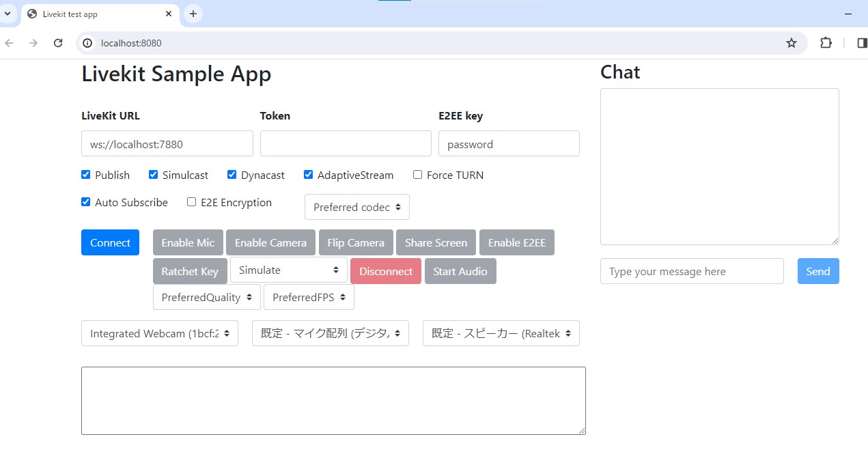Open the Preferred codec dropdown

coord(357,207)
